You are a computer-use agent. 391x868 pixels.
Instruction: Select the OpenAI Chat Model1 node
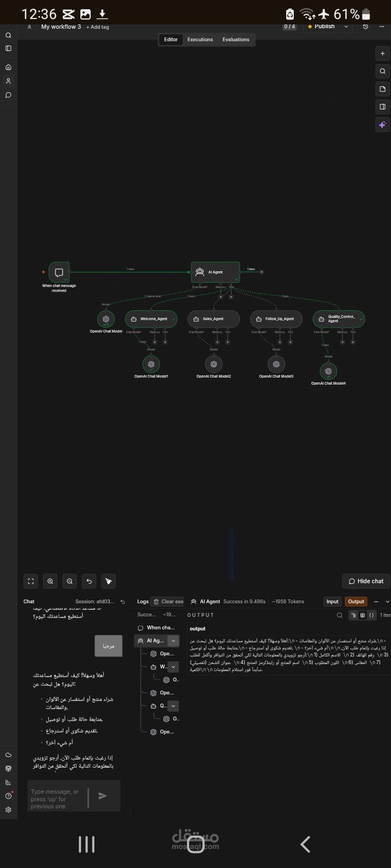coord(151,364)
